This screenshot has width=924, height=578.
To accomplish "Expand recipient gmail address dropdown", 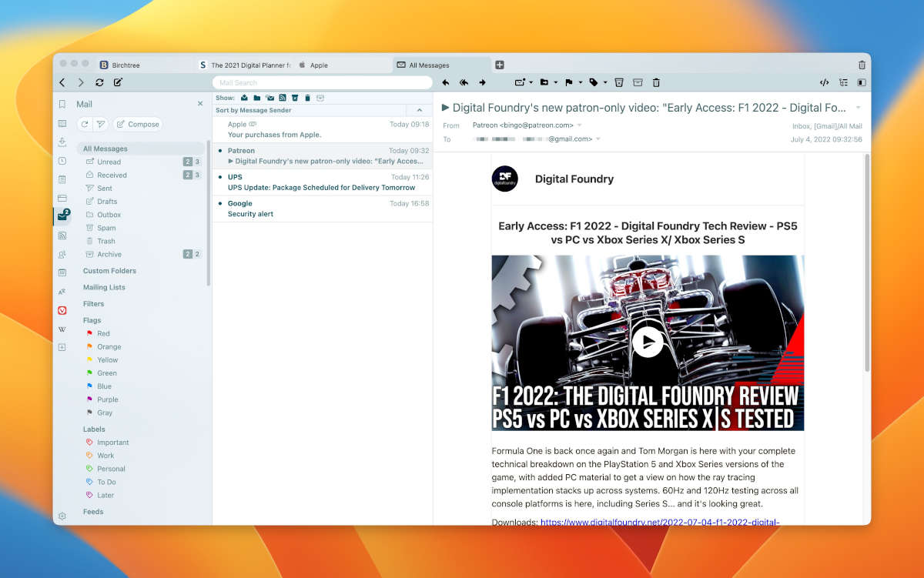I will coord(598,139).
